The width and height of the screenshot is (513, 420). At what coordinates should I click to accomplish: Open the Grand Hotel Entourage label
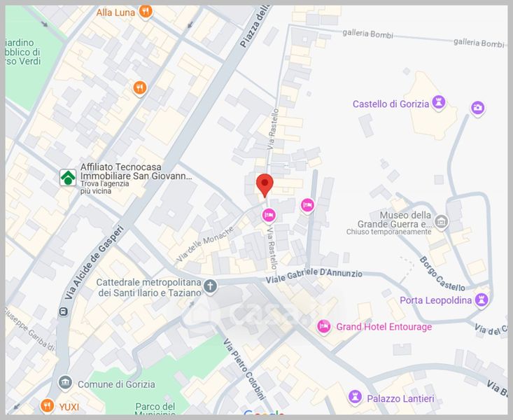384,327
